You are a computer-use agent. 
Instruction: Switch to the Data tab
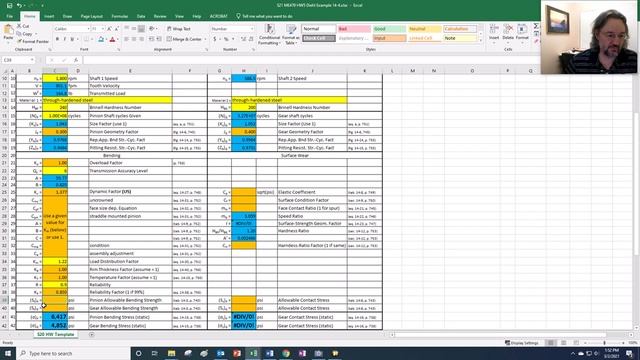click(141, 16)
